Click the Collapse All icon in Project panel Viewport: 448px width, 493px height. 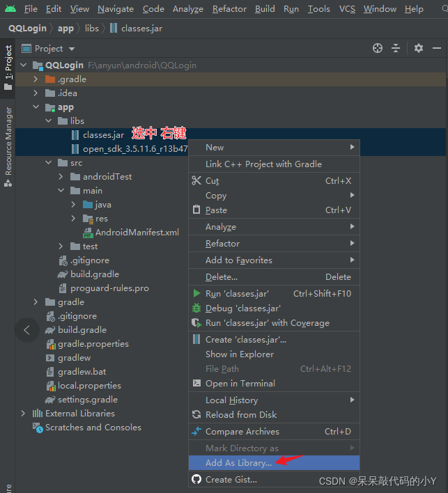coord(396,48)
